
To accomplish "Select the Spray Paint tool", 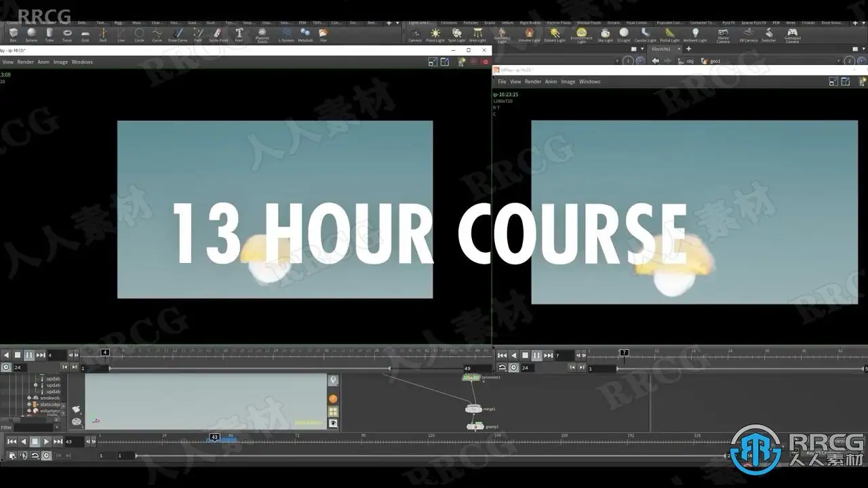I will 218,34.
